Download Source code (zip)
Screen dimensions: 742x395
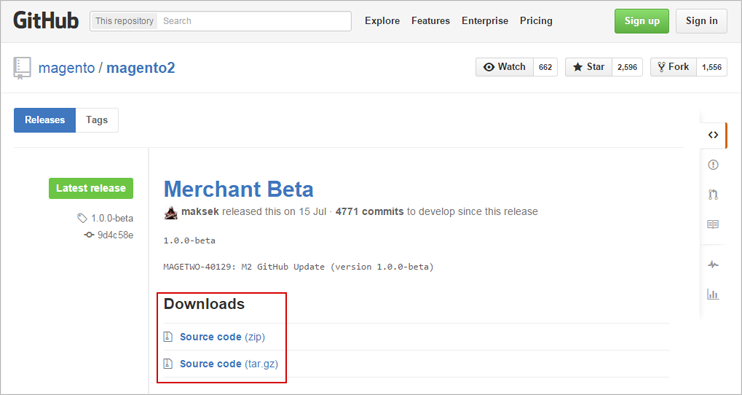(x=222, y=337)
